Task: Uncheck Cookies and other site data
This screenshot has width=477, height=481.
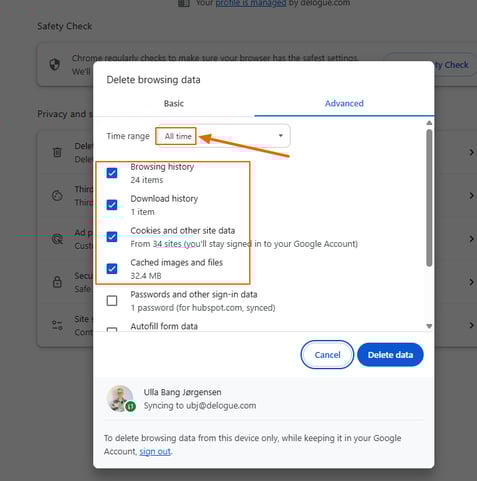Action: [112, 237]
